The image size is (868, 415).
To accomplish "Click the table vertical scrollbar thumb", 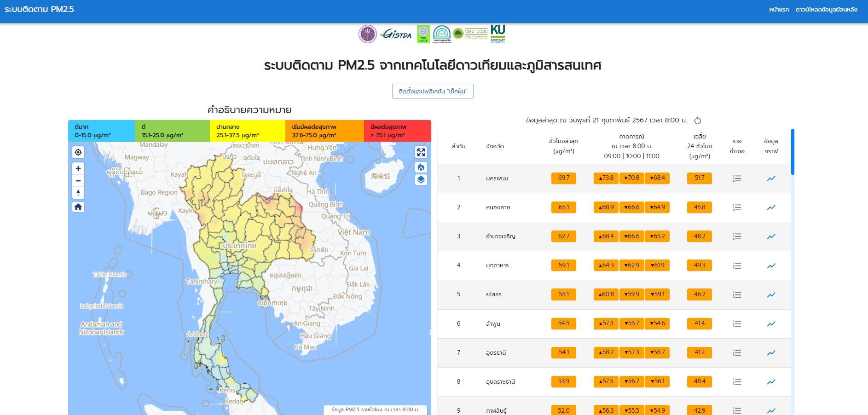I will click(x=793, y=152).
